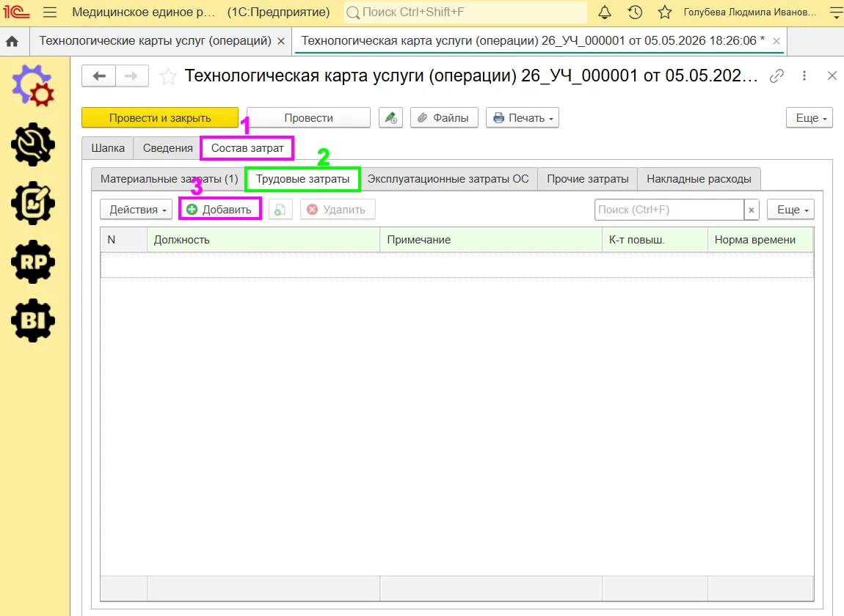Open the Прочие затраты tab
Image resolution: width=844 pixels, height=616 pixels.
[x=587, y=179]
